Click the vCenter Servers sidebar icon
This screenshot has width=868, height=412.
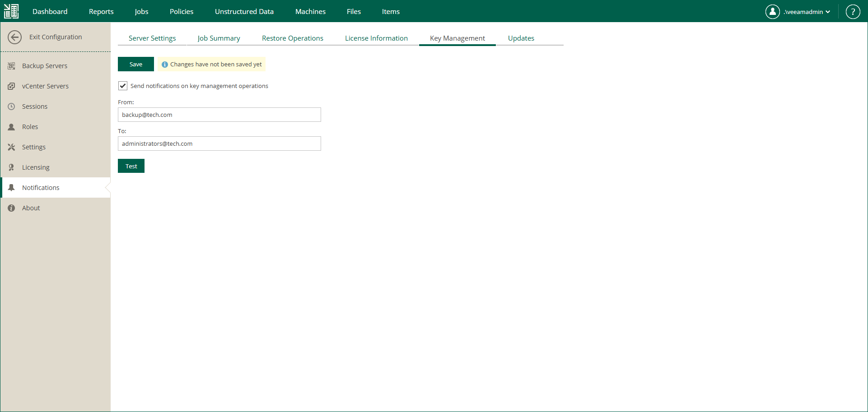pos(11,86)
